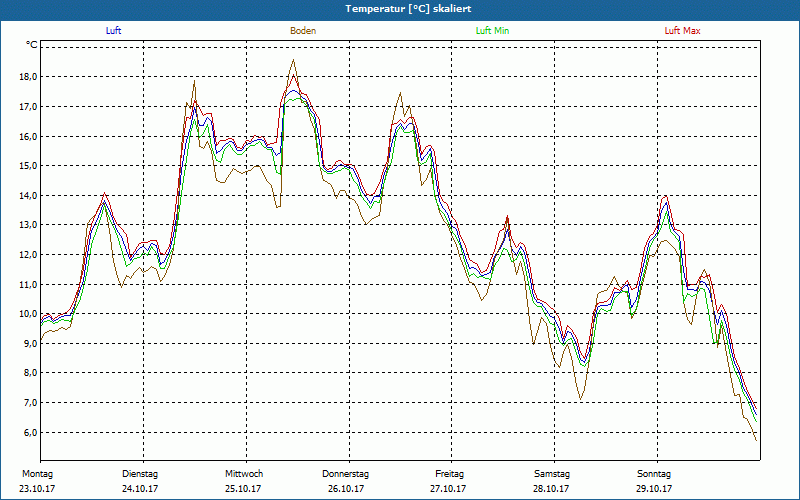Image resolution: width=800 pixels, height=500 pixels.
Task: Click the date "28.10.17"
Action: click(551, 489)
